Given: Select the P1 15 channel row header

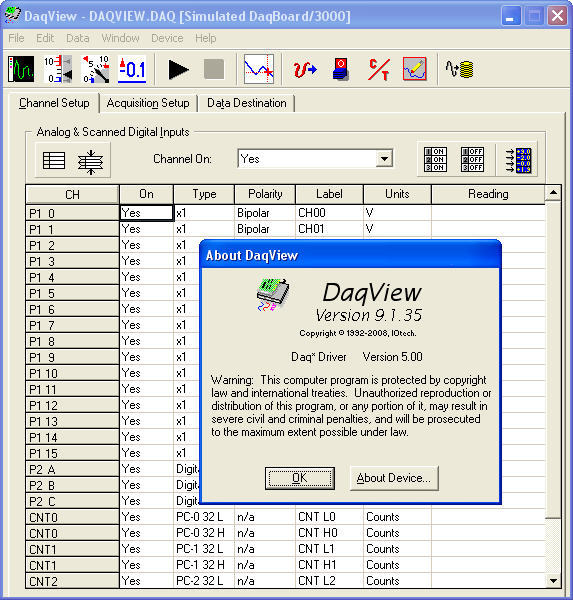Looking at the screenshot, I should coord(72,453).
